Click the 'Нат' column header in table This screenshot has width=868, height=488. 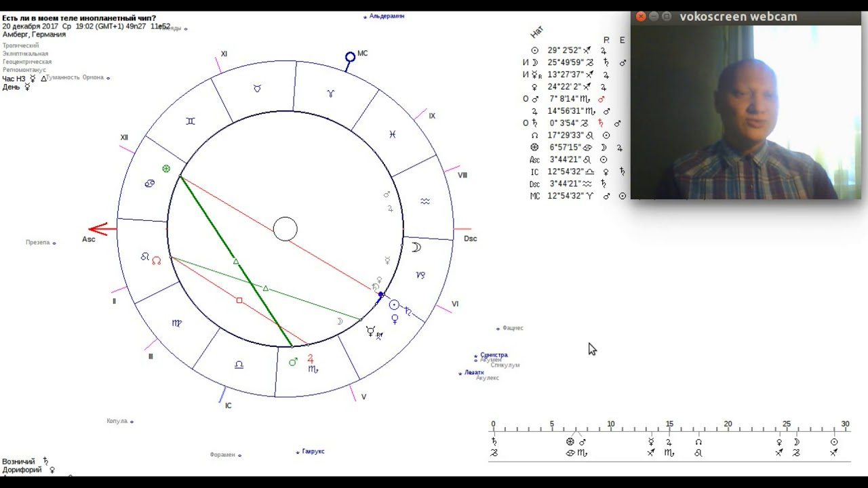pos(537,32)
